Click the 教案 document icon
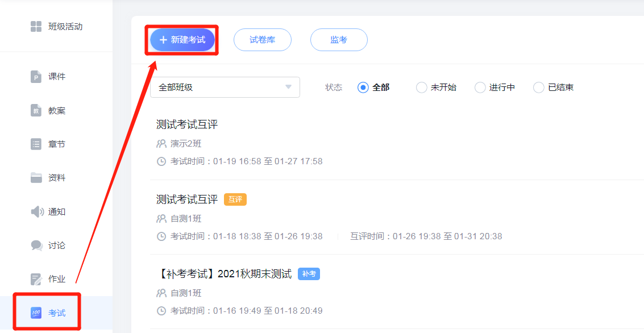 coord(36,110)
